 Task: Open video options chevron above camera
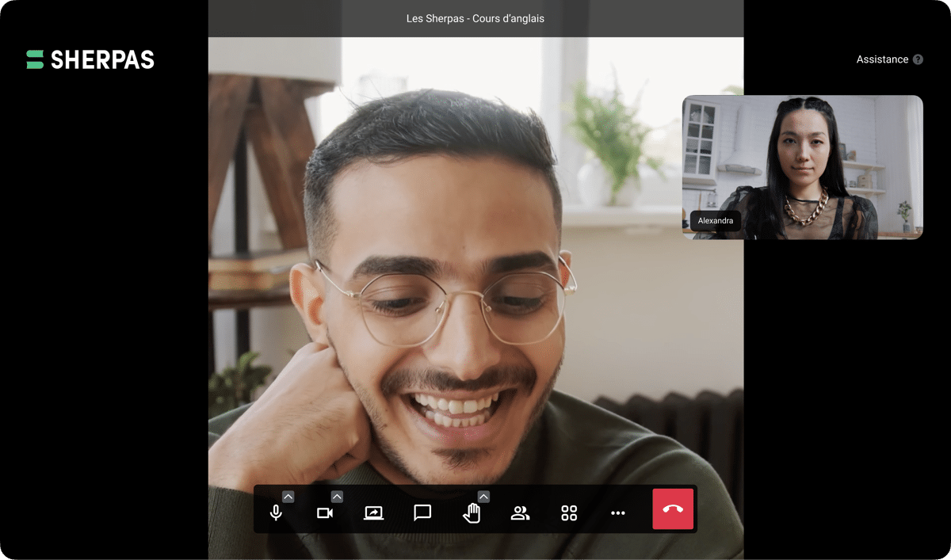337,497
